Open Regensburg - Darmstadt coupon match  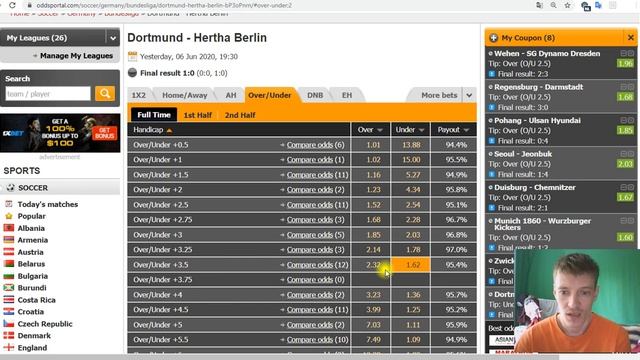[538, 87]
